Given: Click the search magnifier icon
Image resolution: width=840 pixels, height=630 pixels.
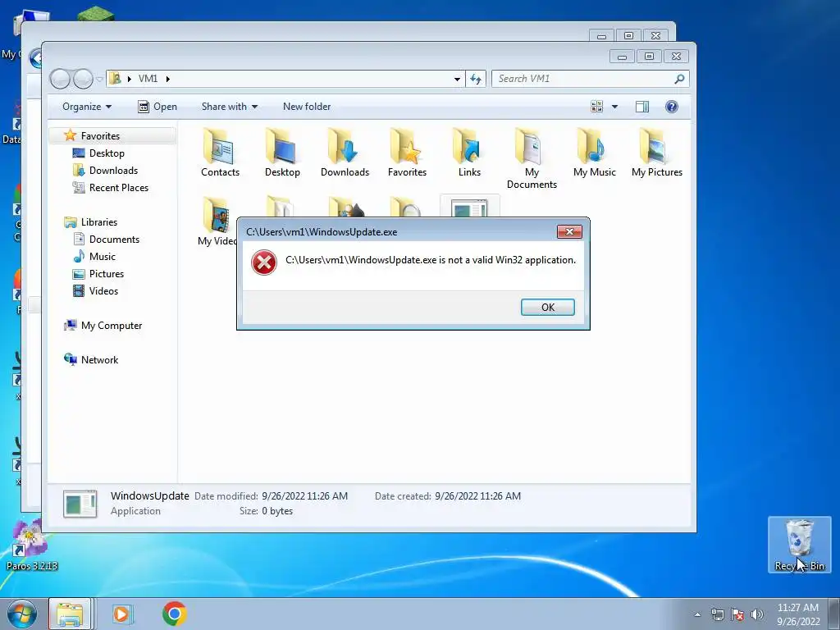Looking at the screenshot, I should (679, 79).
